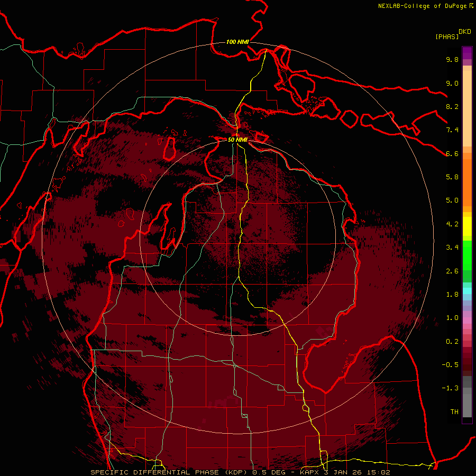The image size is (476, 476).
Task: Click the 0.2 scale value
Action: click(452, 342)
